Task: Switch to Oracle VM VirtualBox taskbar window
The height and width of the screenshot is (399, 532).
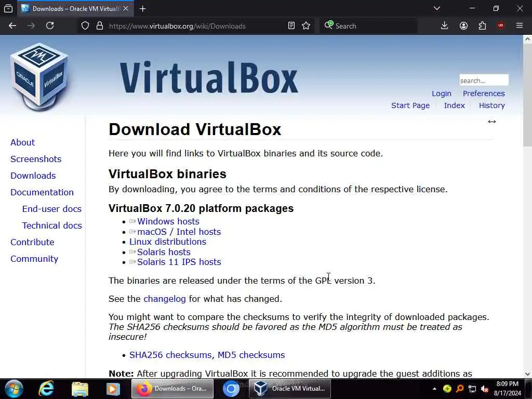Action: click(290, 389)
